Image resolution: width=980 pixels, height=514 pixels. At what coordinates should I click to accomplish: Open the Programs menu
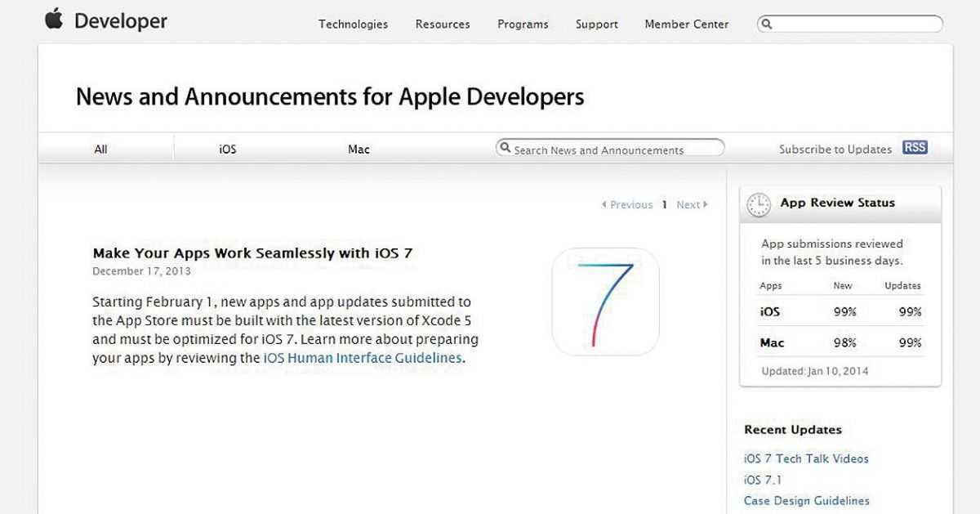pos(523,25)
